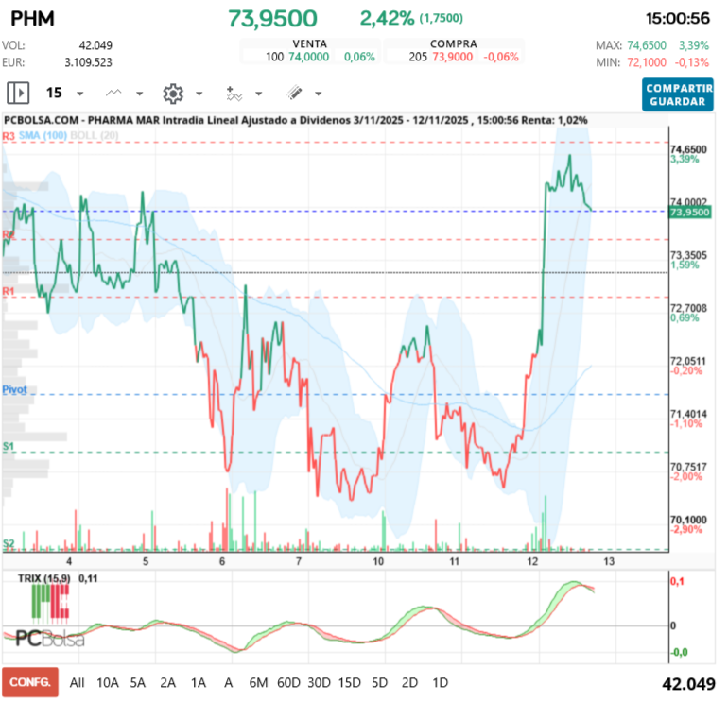Select the 30D time range

[319, 683]
